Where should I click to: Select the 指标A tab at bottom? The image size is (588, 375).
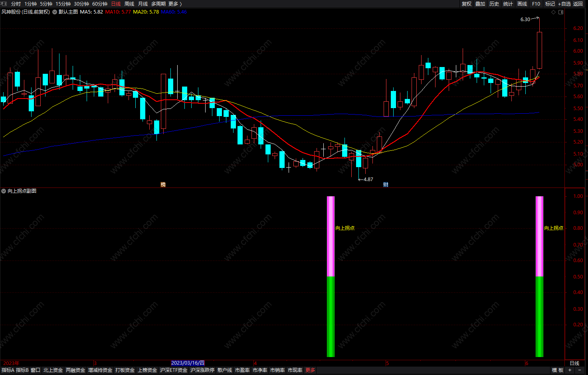tap(8, 370)
